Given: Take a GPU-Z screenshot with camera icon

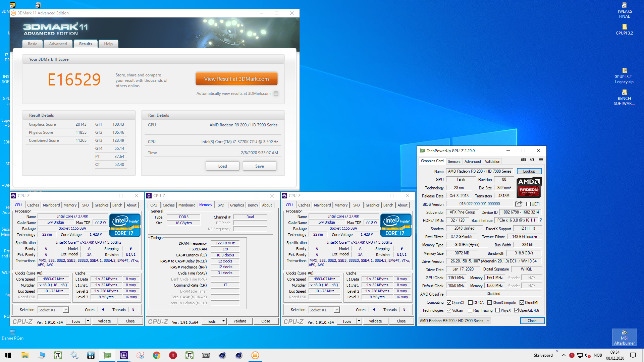Looking at the screenshot, I should coord(524,160).
